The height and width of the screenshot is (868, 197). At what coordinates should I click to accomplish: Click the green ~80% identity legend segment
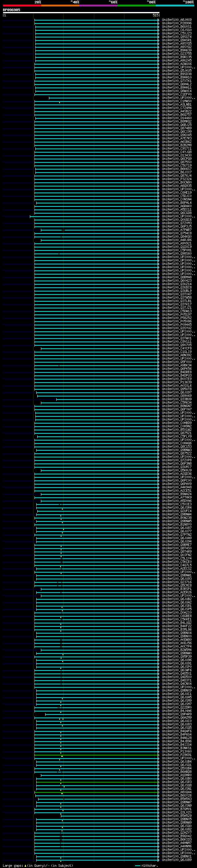(x=137, y=6)
